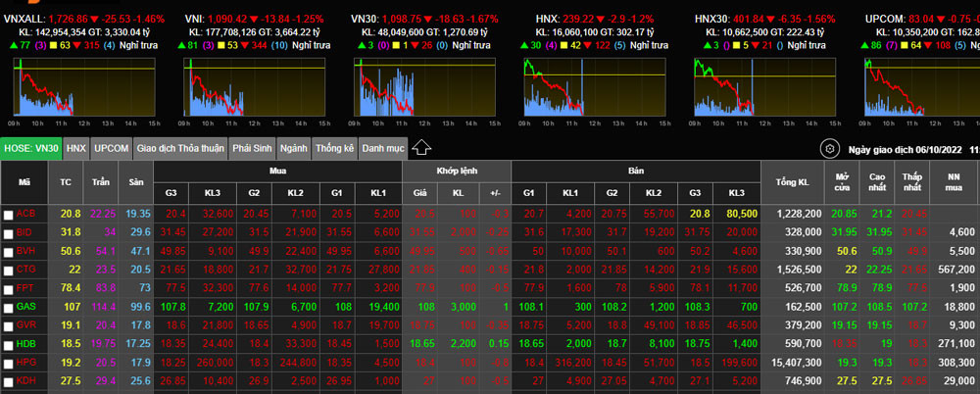The width and height of the screenshot is (980, 394).
Task: Expand the Ngành menu
Action: pyautogui.click(x=293, y=148)
